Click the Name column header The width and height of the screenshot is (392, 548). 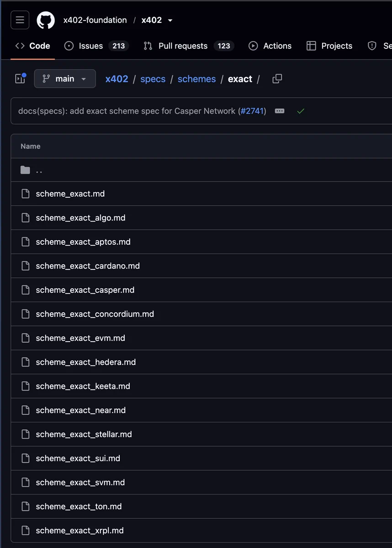coord(31,146)
